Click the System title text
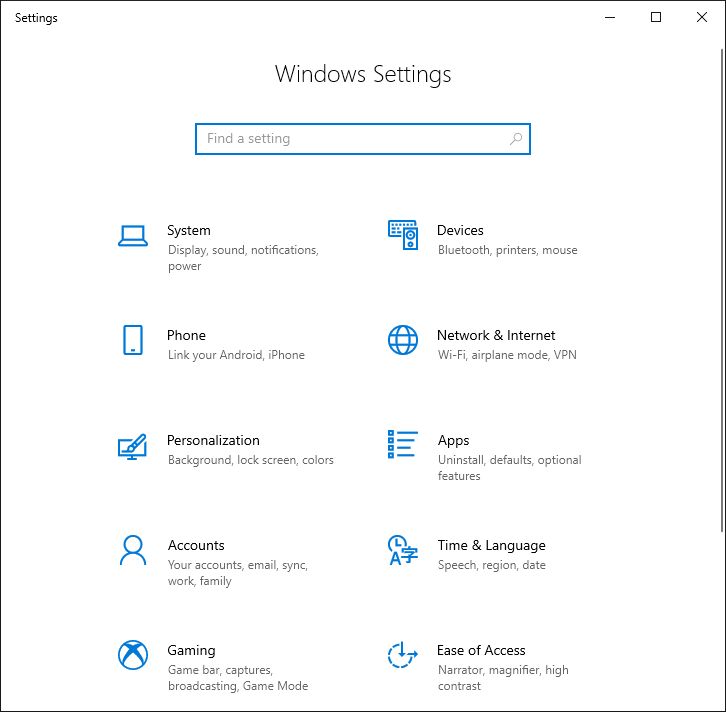The image size is (726, 712). (189, 230)
